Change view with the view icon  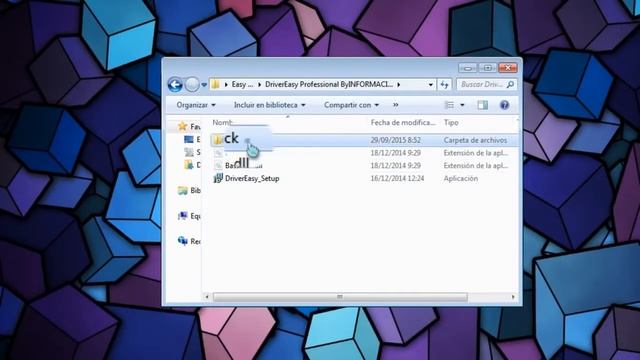pos(449,105)
